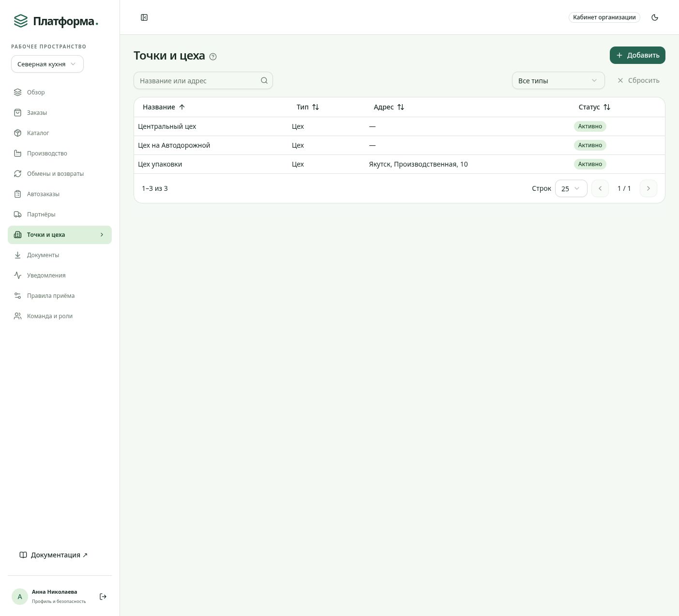
Task: Click the logout icon beside Анна Николаева
Action: point(103,597)
